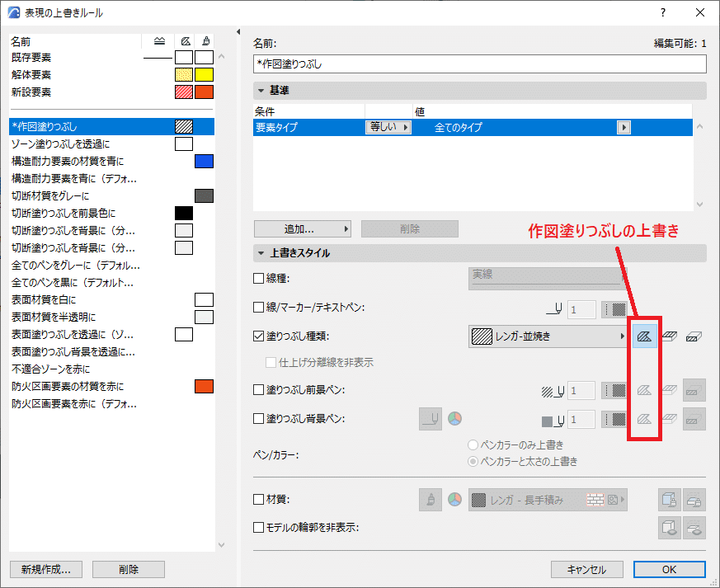Enable 塗りつぶし背景ペン checkbox
The image size is (720, 588).
[258, 418]
